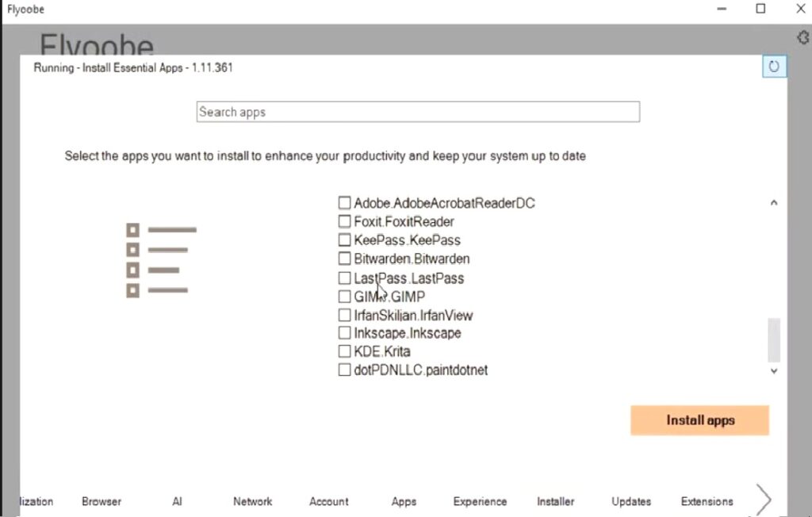
Task: Maximize the Flyoobe window
Action: coord(760,9)
